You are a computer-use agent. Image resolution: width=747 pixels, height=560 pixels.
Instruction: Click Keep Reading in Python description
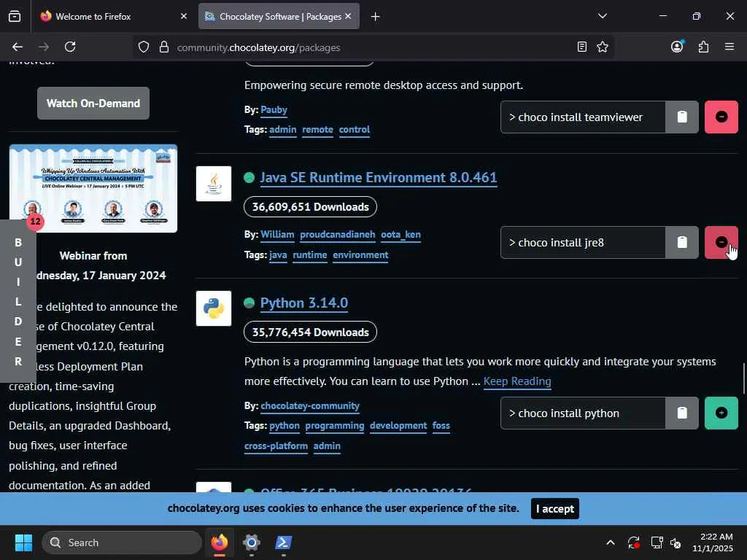[x=517, y=381]
